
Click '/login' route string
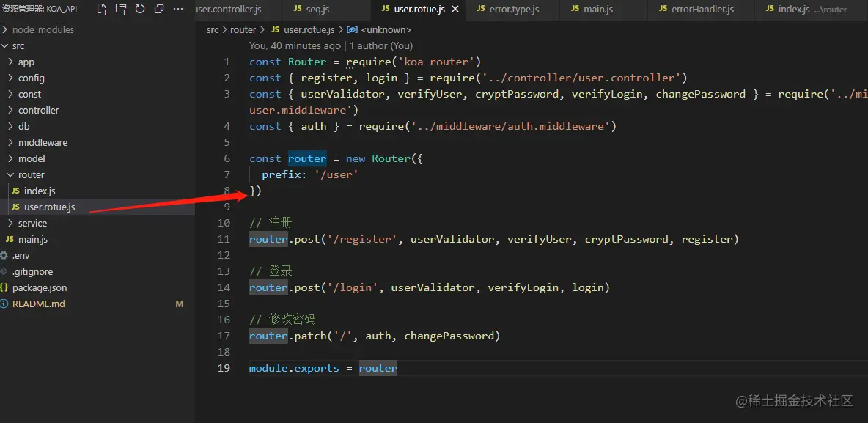pyautogui.click(x=352, y=287)
